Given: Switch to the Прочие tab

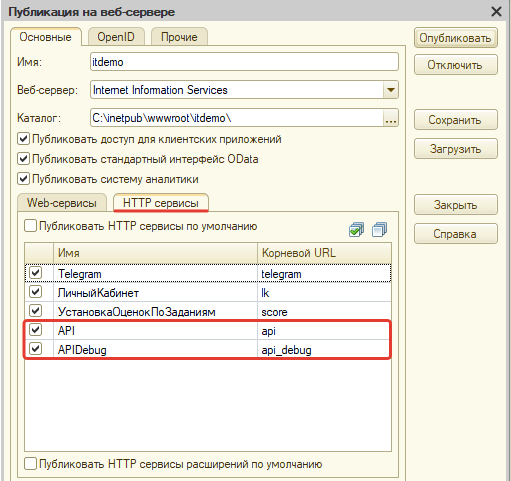Looking at the screenshot, I should 179,37.
